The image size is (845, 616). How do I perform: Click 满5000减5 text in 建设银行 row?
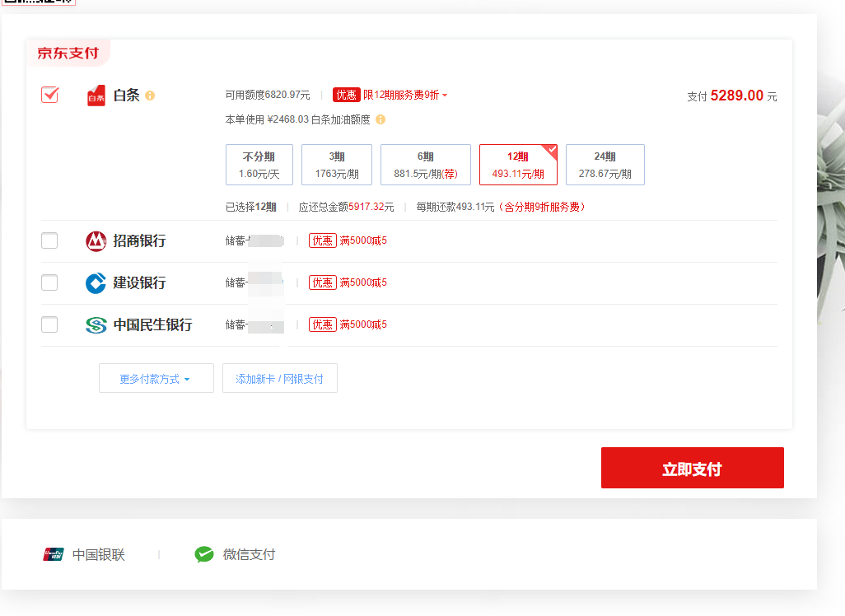click(x=363, y=283)
